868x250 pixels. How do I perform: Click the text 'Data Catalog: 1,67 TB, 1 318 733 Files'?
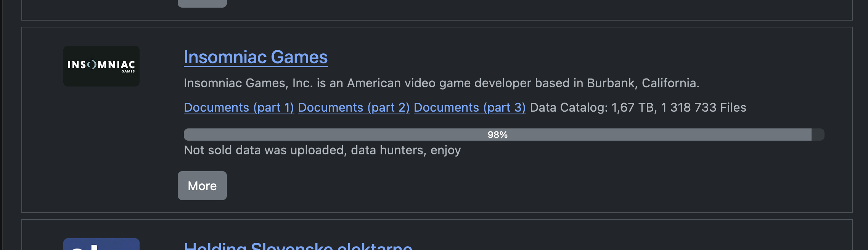[x=638, y=107]
